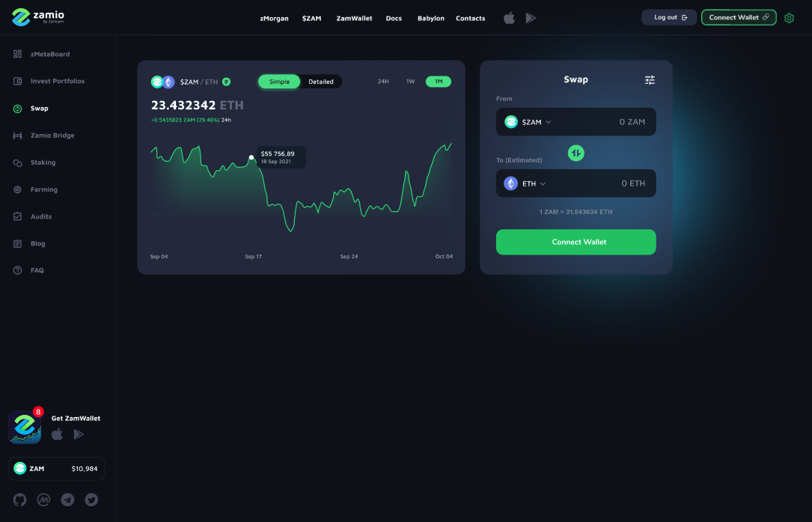Open Docs in top navigation

[394, 18]
